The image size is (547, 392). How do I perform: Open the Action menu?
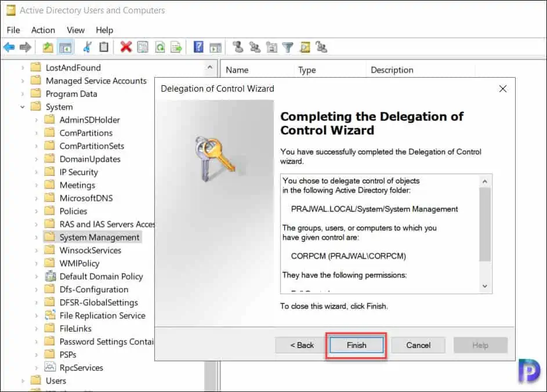click(44, 30)
